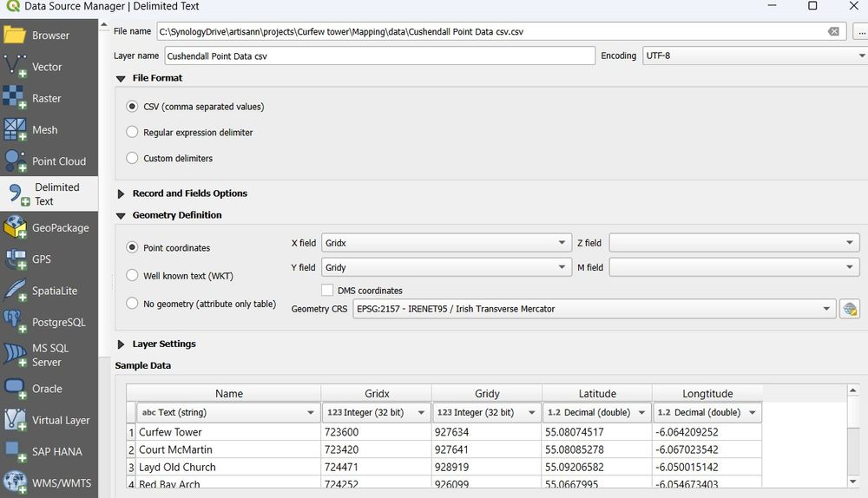Change Gridx column type dropdown
The width and height of the screenshot is (868, 498).
[376, 412]
